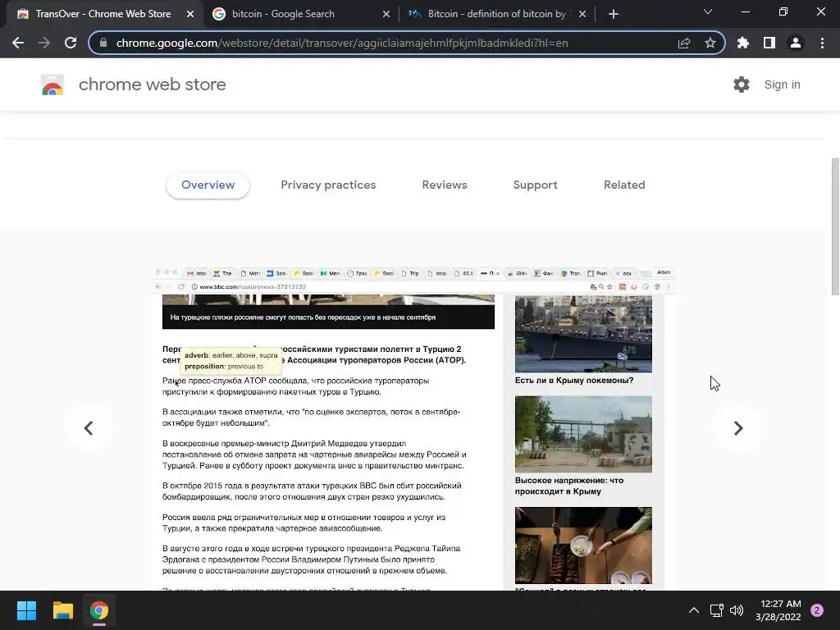Switch to bitcoin - Google Search tab
840x630 pixels.
tap(300, 14)
